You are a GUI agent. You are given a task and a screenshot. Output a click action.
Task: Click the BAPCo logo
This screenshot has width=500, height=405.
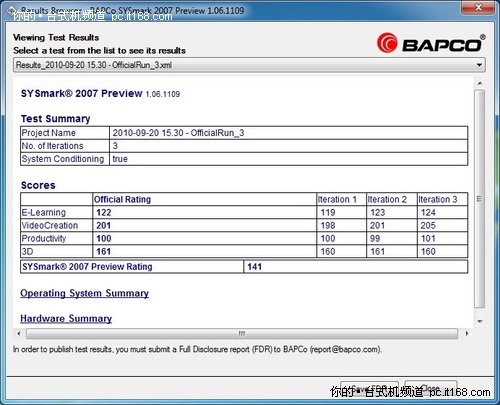pos(431,43)
